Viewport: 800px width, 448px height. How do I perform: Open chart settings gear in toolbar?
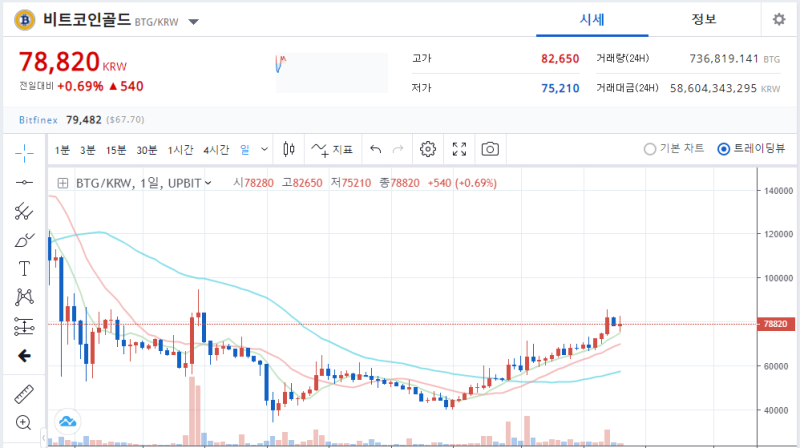point(428,150)
